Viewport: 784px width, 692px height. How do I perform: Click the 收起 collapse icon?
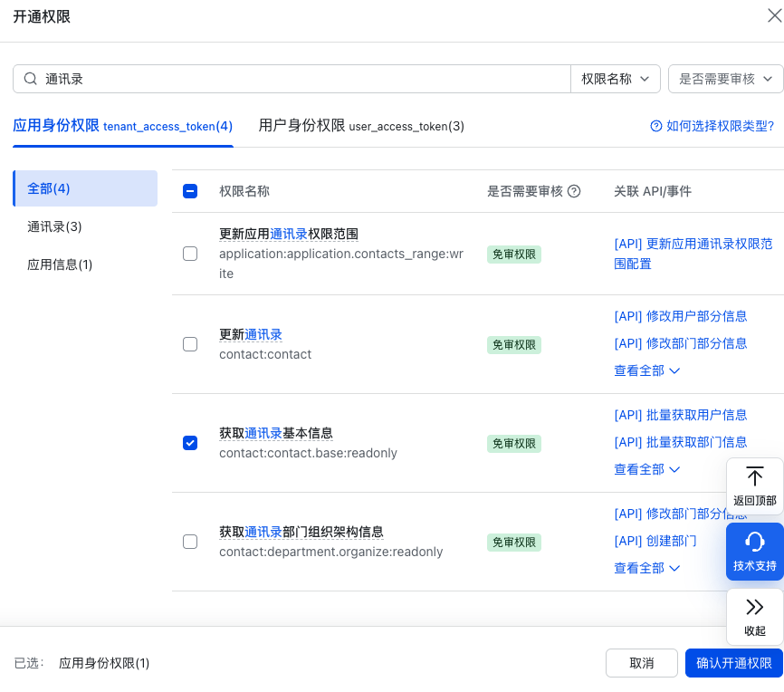[755, 605]
